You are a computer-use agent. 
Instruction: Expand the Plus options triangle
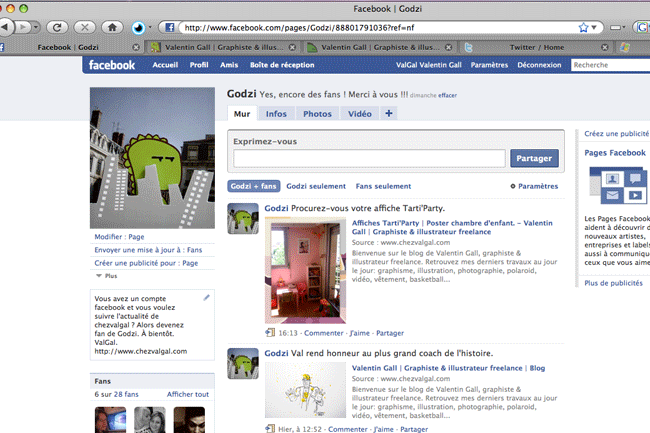click(x=107, y=276)
